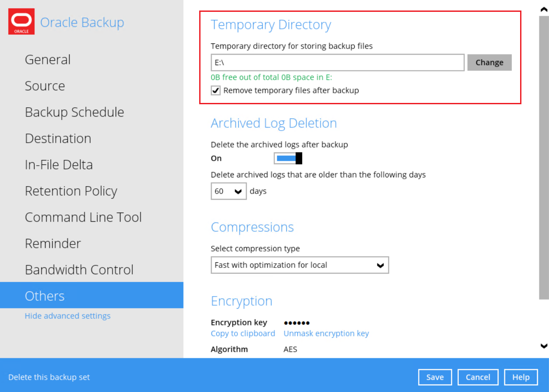Click the temporary directory path field
This screenshot has width=549, height=392.
337,63
